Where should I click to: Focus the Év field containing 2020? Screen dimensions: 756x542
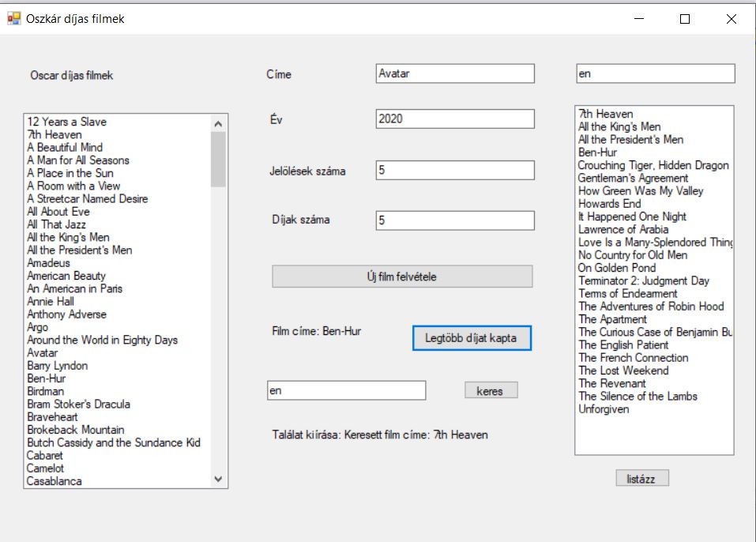[x=455, y=119]
